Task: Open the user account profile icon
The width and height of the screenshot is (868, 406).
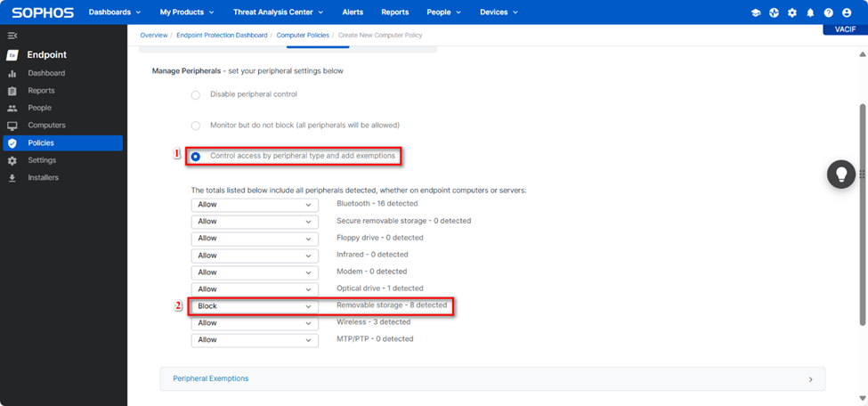Action: [847, 13]
